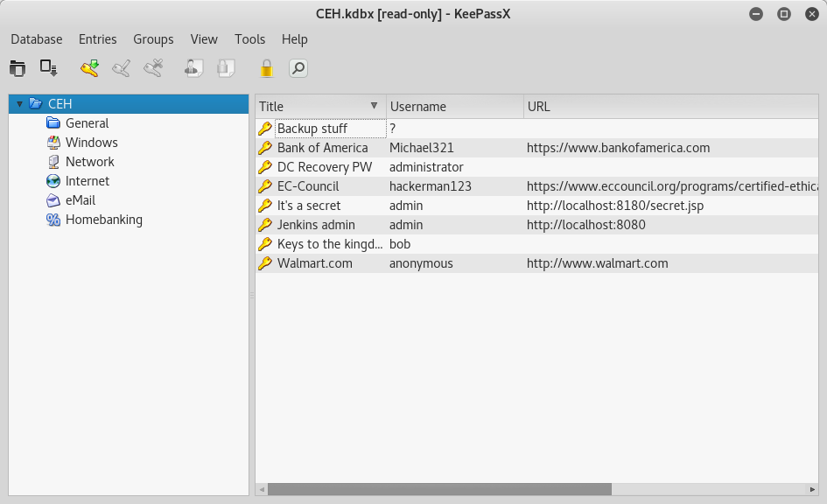The height and width of the screenshot is (504, 827).
Task: Click the horizontal scrollbar thumb in the entry list
Action: click(x=439, y=489)
